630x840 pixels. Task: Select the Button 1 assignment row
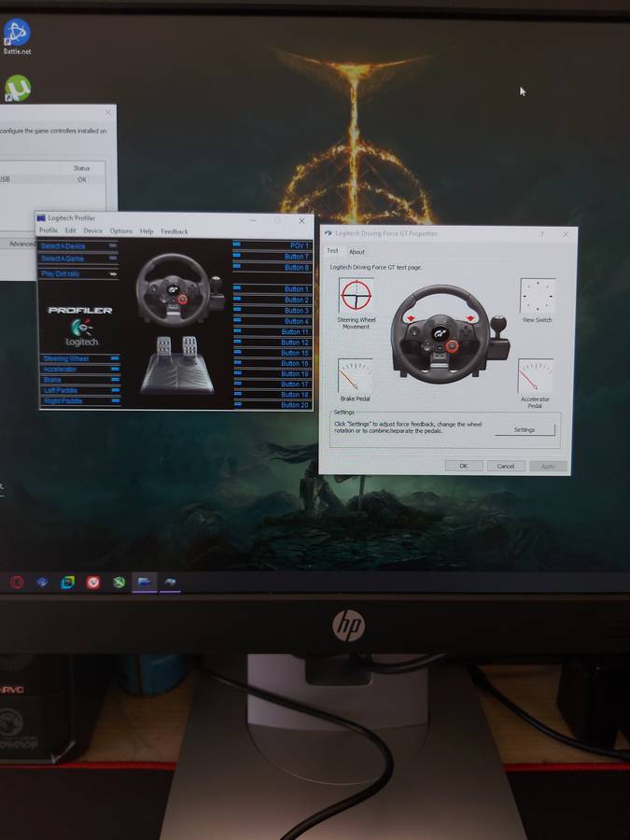click(272, 289)
